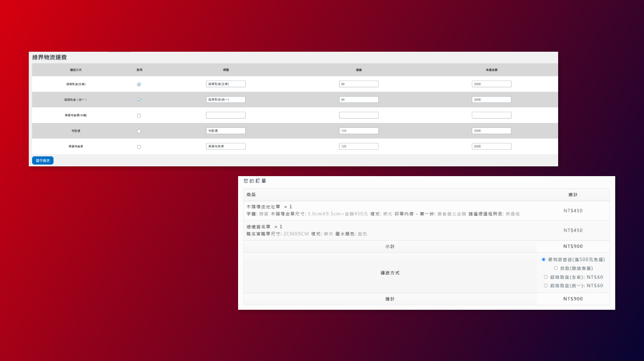Edit free-shipping amount in 宅配通 row
This screenshot has height=361, width=644.
click(492, 131)
